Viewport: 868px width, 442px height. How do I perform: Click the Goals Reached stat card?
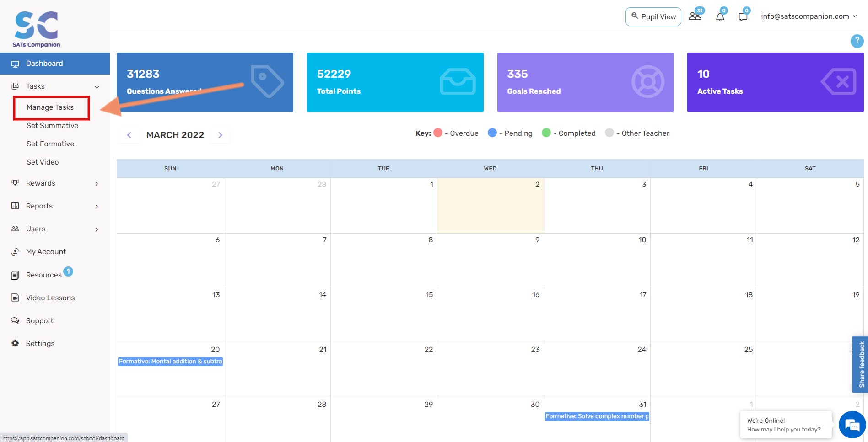click(x=585, y=82)
